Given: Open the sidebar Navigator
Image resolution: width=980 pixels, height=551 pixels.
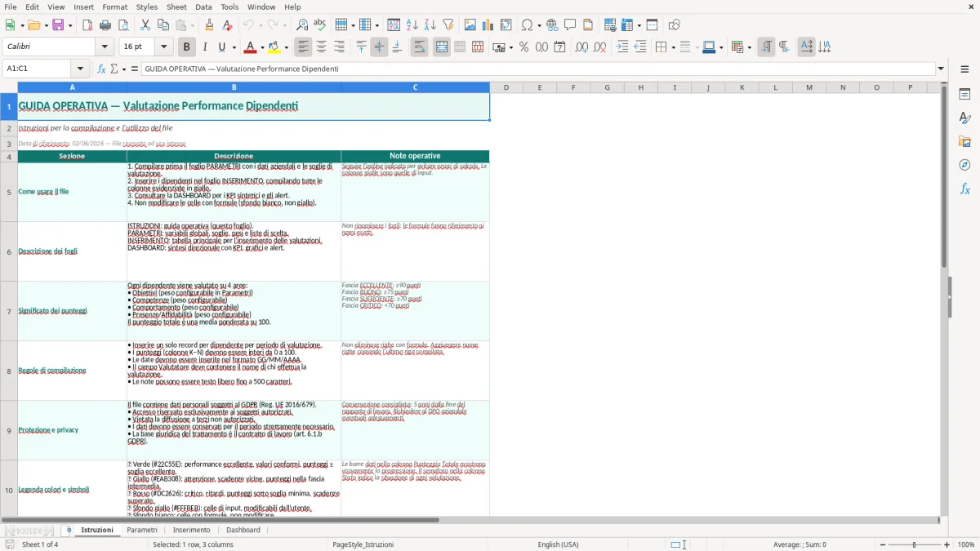Looking at the screenshot, I should [964, 165].
